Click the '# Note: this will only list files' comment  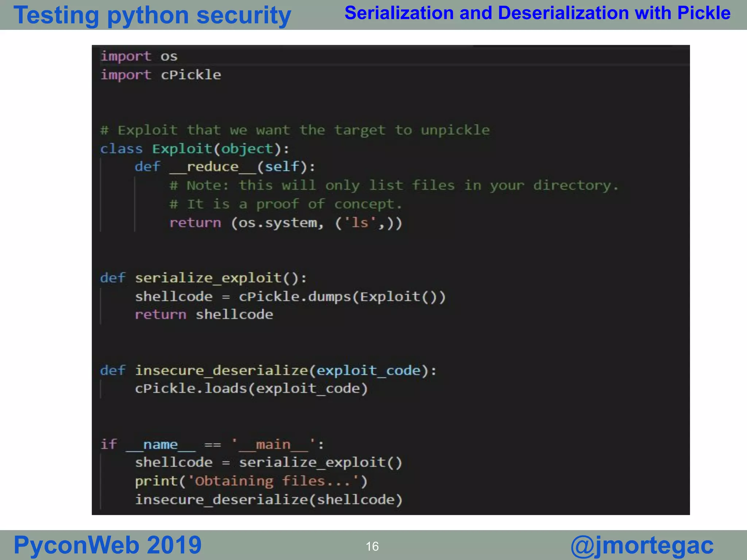coord(394,186)
